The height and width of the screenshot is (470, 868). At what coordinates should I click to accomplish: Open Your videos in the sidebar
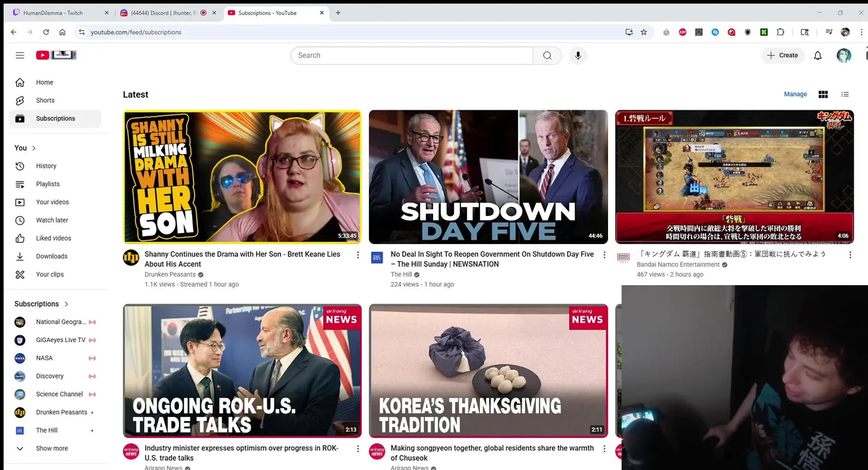56,202
